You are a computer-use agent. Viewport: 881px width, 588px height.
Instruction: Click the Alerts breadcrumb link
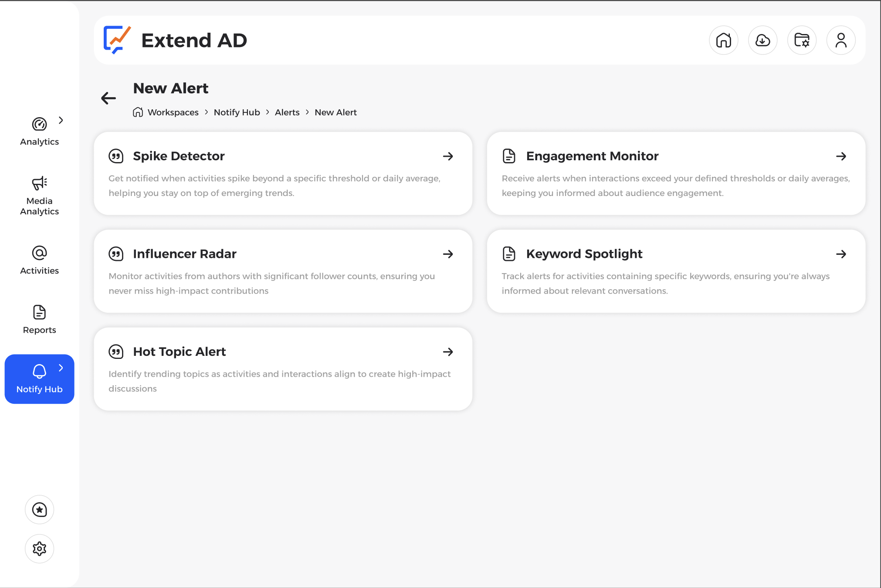pyautogui.click(x=287, y=112)
